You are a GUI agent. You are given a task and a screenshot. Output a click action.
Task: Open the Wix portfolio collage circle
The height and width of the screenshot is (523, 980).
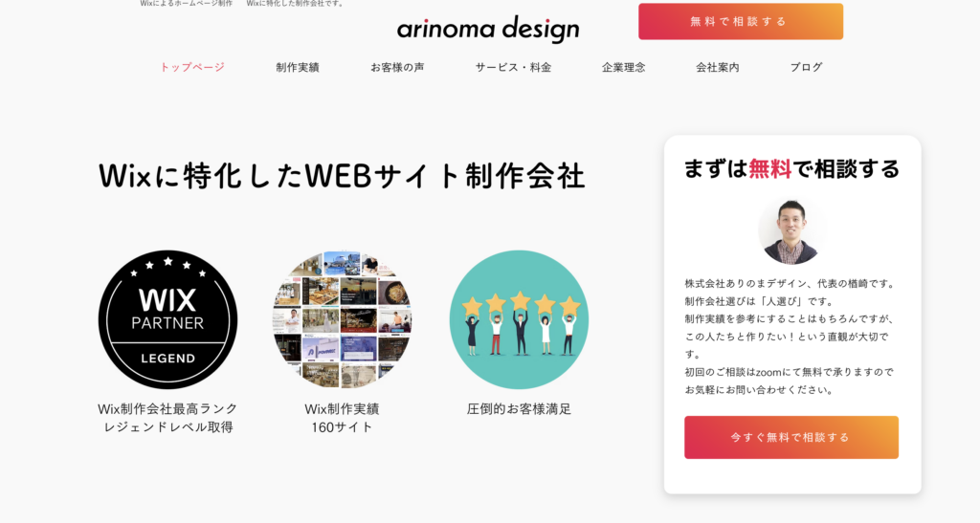pyautogui.click(x=342, y=319)
